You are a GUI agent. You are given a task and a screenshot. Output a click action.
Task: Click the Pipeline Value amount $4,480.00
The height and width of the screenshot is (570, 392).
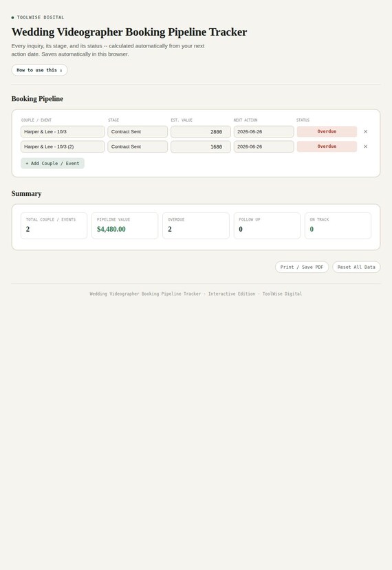111,229
